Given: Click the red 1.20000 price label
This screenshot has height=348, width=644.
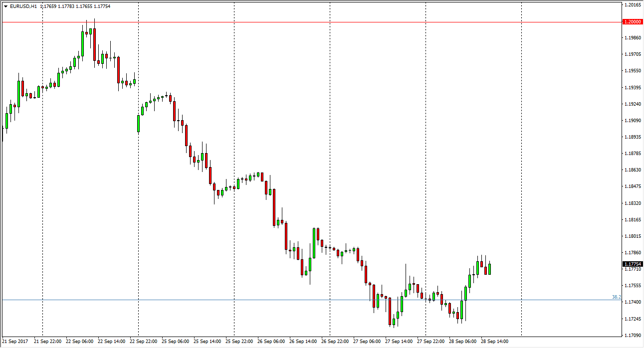Looking at the screenshot, I should coord(633,22).
